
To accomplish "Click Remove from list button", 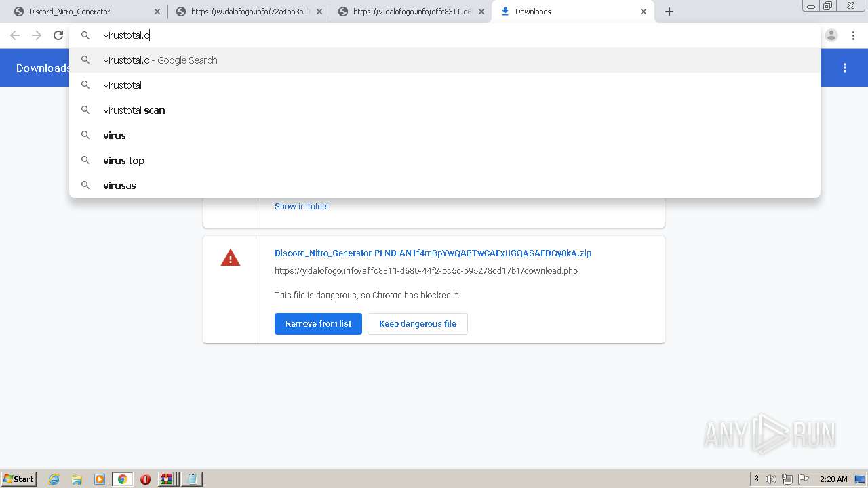I will coord(318,324).
